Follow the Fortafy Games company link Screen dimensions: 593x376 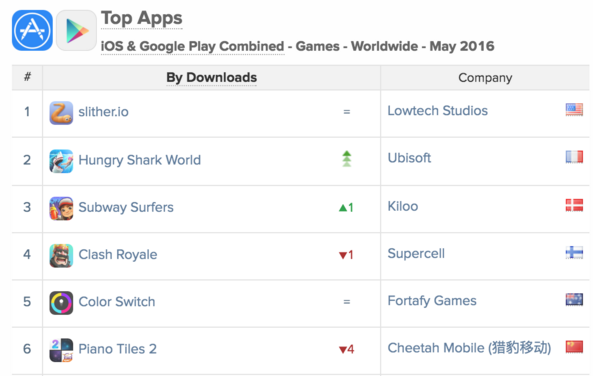coord(432,301)
